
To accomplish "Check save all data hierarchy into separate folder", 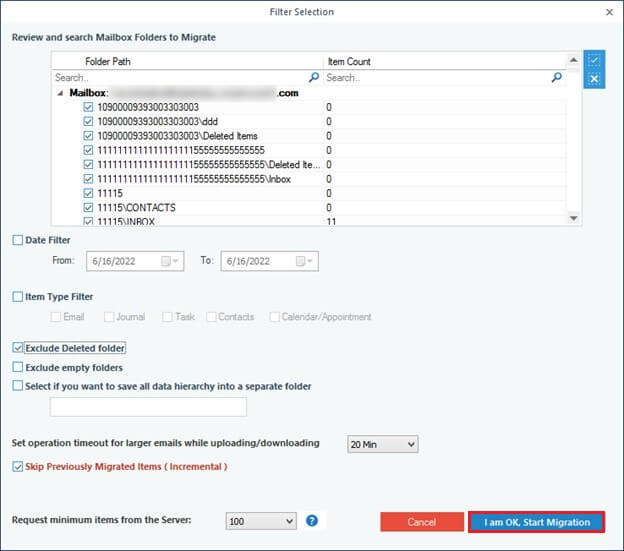I will [x=18, y=386].
